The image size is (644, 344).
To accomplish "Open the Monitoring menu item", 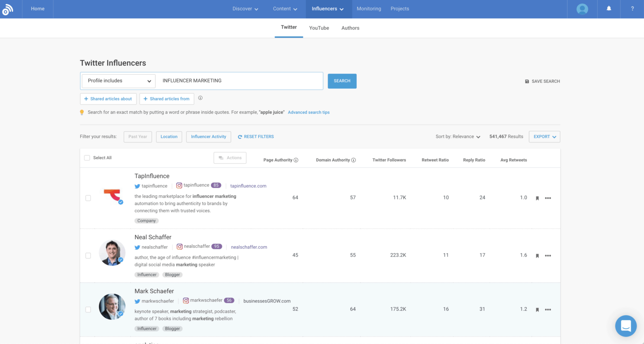I will click(369, 9).
